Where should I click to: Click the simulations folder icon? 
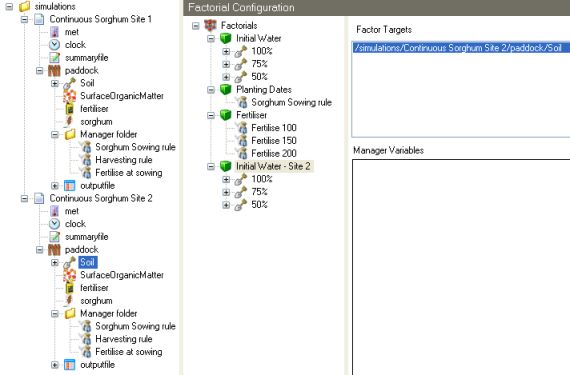pos(24,6)
